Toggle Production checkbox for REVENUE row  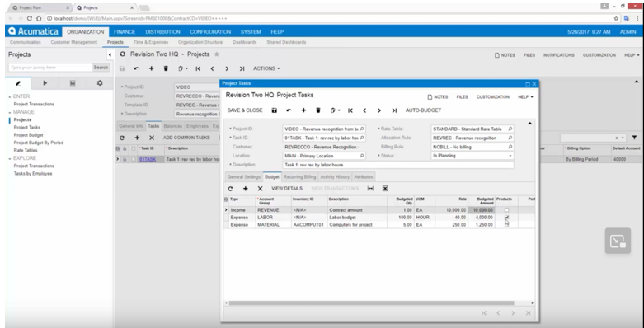point(506,210)
